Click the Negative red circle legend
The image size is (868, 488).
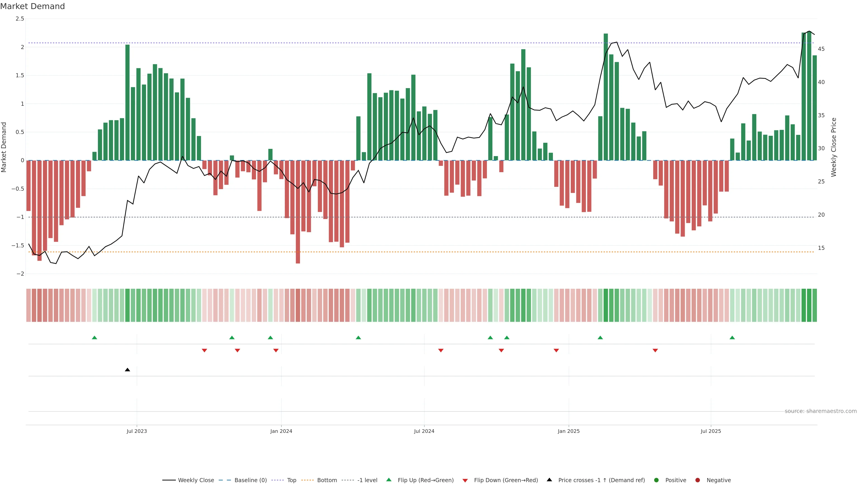(698, 480)
